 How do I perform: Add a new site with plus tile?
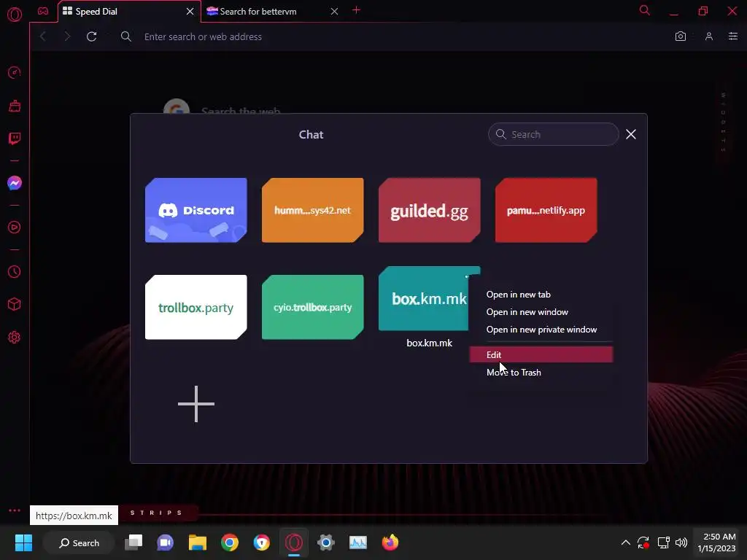pos(196,404)
